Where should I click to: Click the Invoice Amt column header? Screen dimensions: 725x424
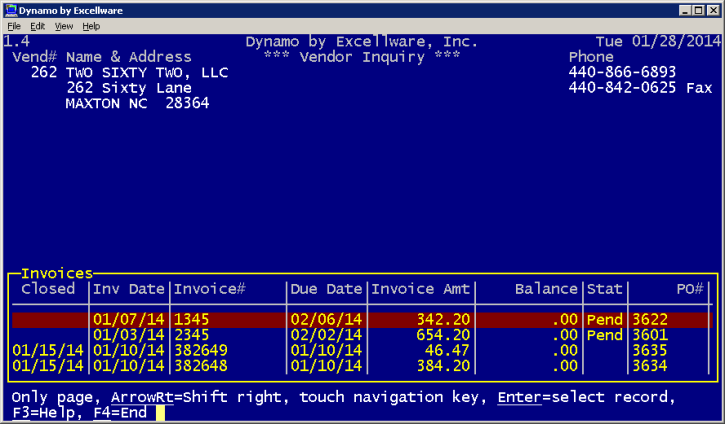(421, 289)
